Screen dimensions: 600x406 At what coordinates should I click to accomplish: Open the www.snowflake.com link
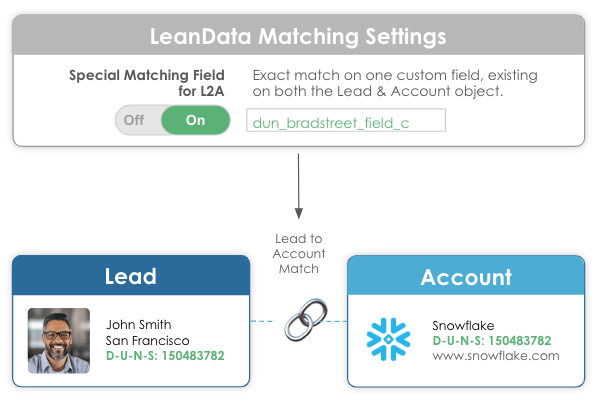[x=495, y=355]
